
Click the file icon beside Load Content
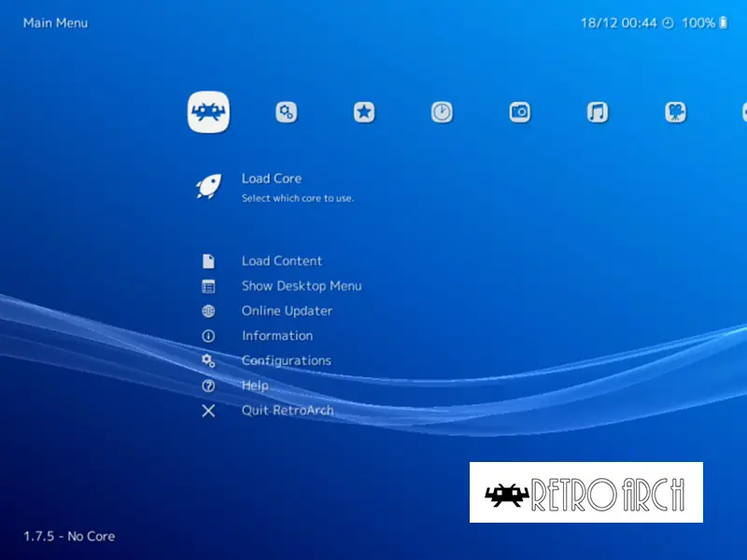pyautogui.click(x=208, y=261)
